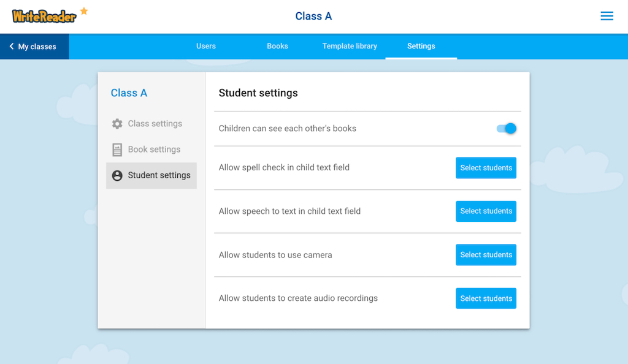Click the gold star beside the logo
The width and height of the screenshot is (628, 364).
tap(84, 11)
